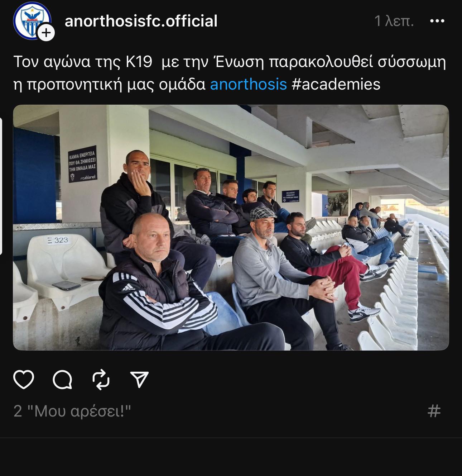The image size is (462, 476).
Task: Like the post with the heart icon
Action: coord(24,380)
